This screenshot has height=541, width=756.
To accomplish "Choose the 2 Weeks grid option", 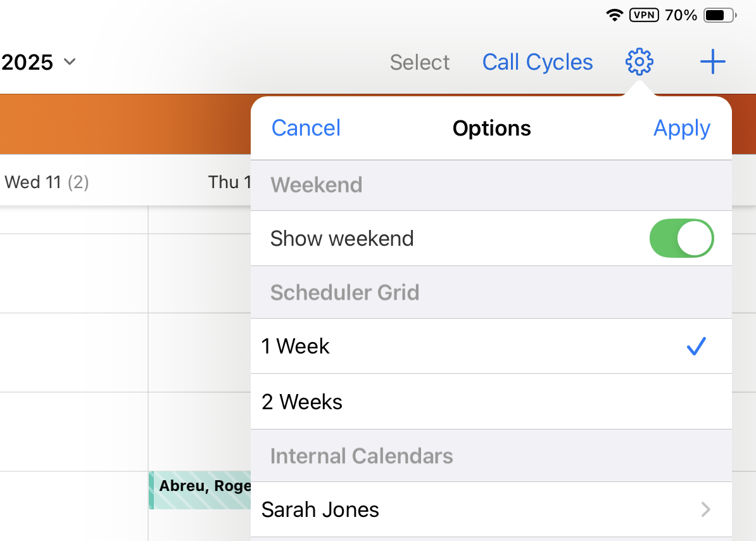I will pos(302,402).
